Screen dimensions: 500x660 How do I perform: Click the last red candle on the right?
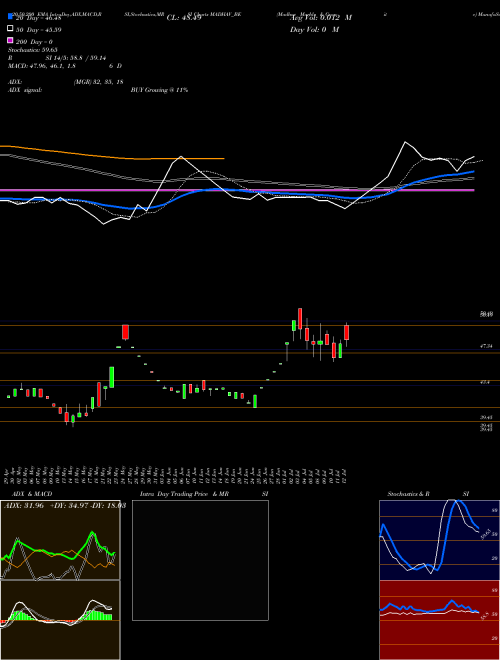coord(346,333)
